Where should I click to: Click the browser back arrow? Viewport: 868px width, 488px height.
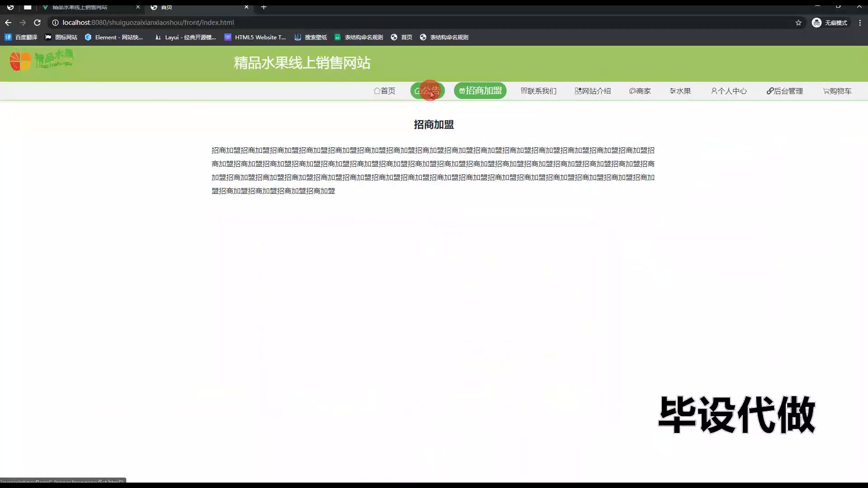(8, 23)
